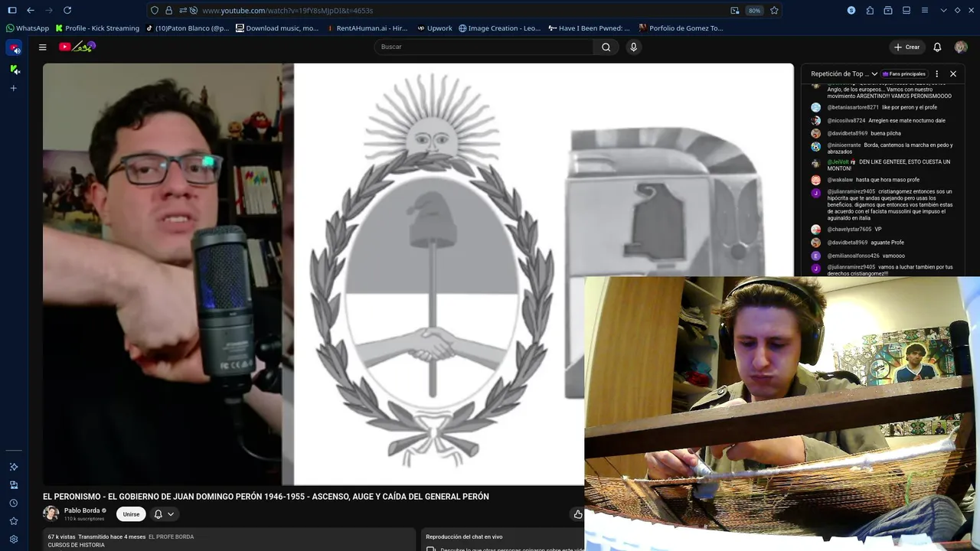Go back with browser back arrow
The width and height of the screenshot is (980, 551).
(x=31, y=10)
